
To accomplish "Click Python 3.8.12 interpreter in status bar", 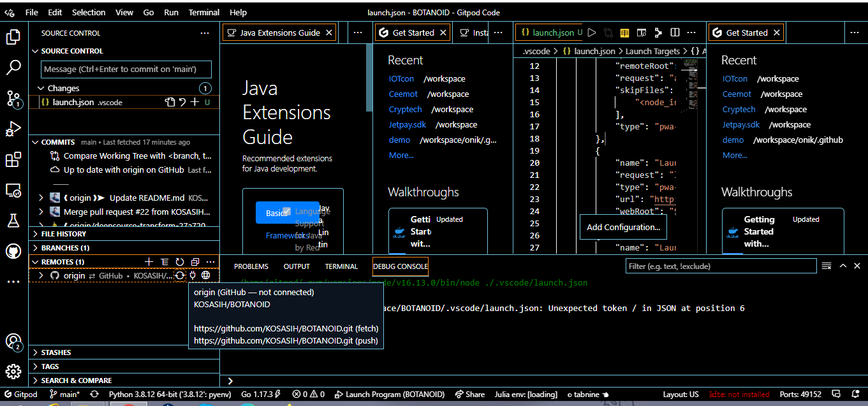I will (x=169, y=395).
